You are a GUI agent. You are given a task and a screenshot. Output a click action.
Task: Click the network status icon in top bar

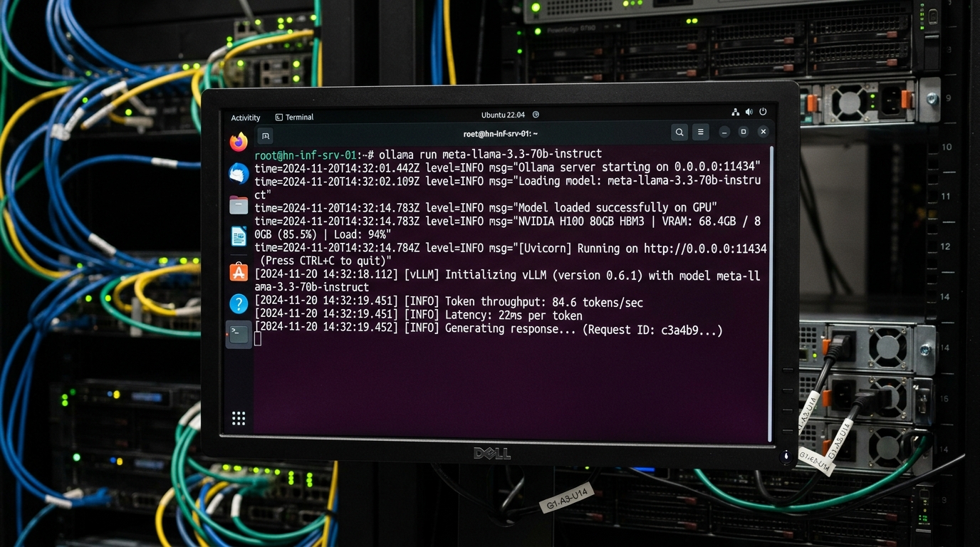click(x=736, y=113)
